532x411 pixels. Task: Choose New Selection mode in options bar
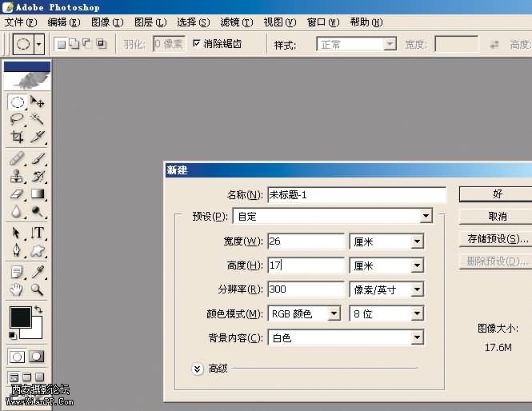point(61,44)
